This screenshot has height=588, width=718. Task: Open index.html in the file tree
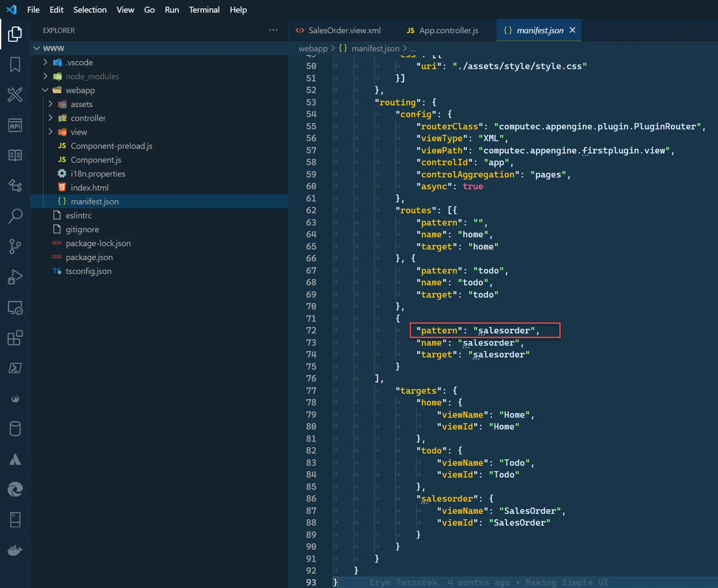tap(89, 188)
